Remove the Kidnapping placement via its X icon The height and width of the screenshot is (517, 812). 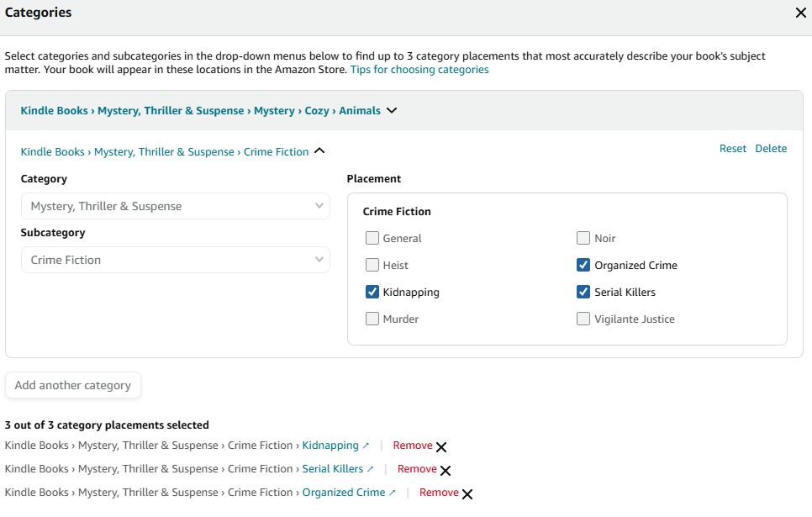[441, 446]
